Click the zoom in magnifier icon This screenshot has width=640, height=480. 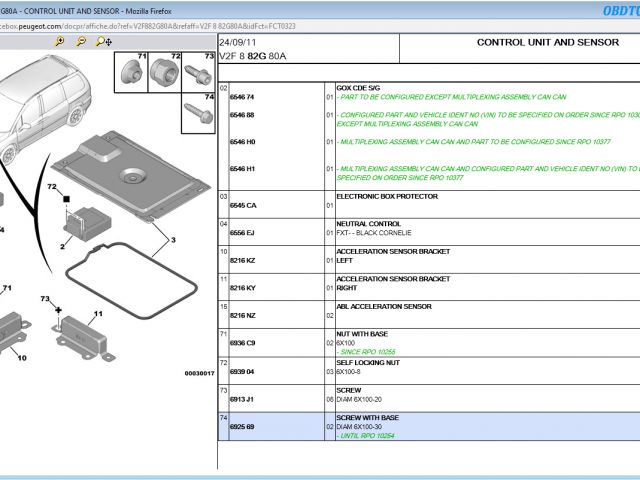(x=59, y=42)
